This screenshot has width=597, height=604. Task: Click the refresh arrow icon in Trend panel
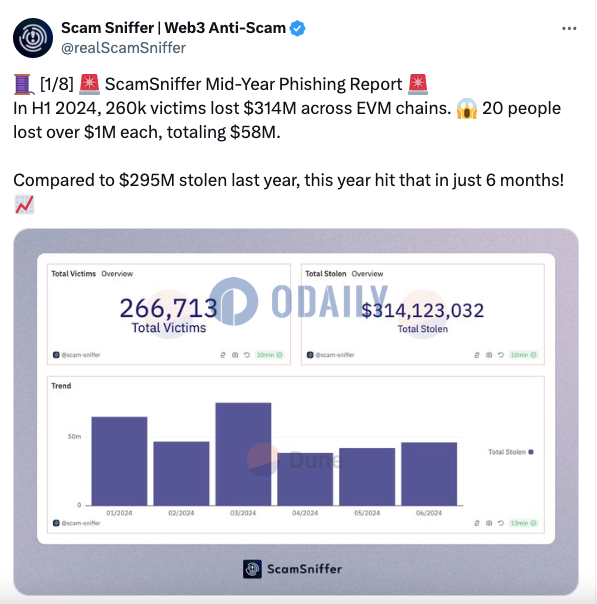[x=501, y=523]
